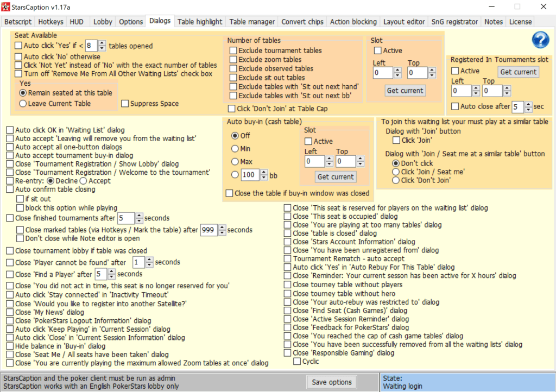Viewport: 556px width, 392px height.
Task: Toggle Click 'Don't Join' at Table Cap
Action: coord(231,109)
